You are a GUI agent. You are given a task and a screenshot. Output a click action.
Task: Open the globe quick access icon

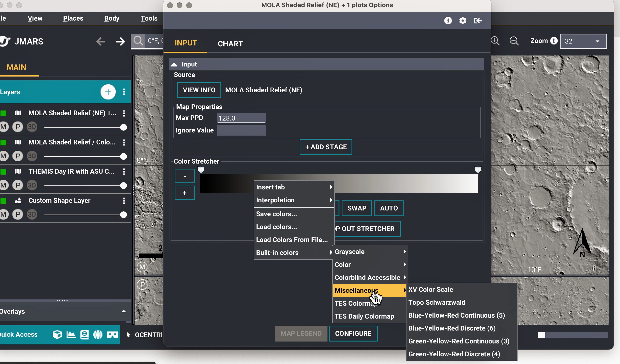click(x=98, y=335)
